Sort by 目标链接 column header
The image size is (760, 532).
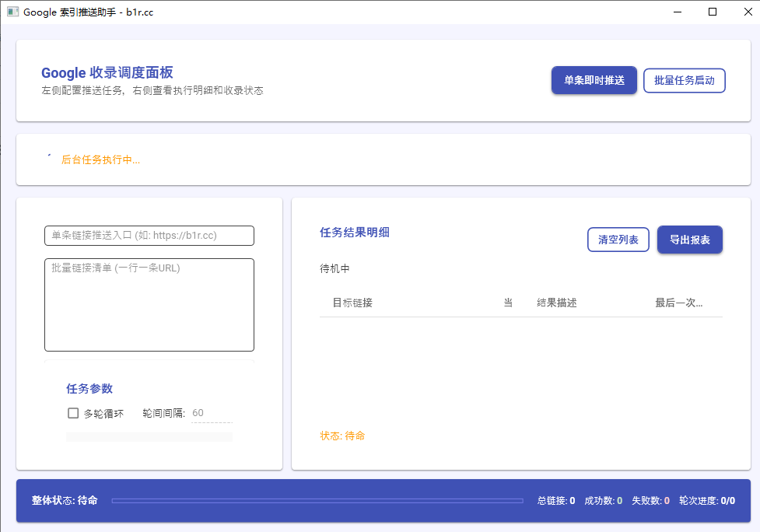[352, 303]
